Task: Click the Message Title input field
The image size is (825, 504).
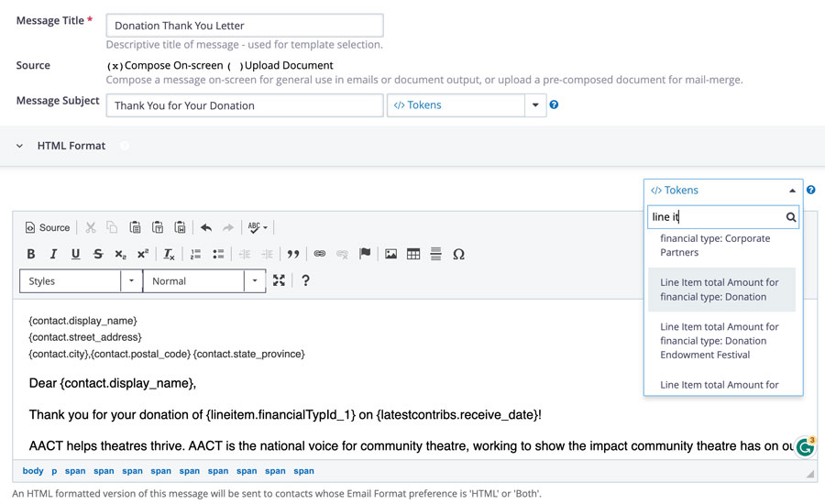Action: point(245,26)
